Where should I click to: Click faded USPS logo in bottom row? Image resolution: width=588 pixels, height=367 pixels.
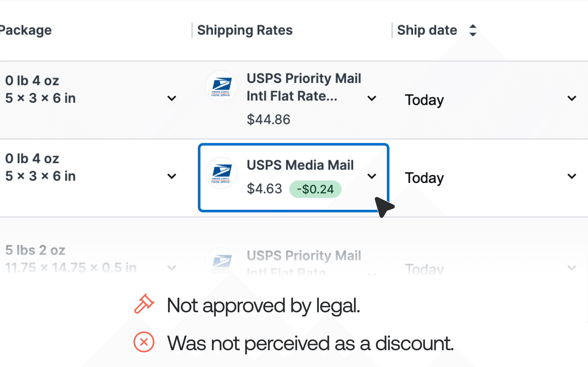point(221,262)
